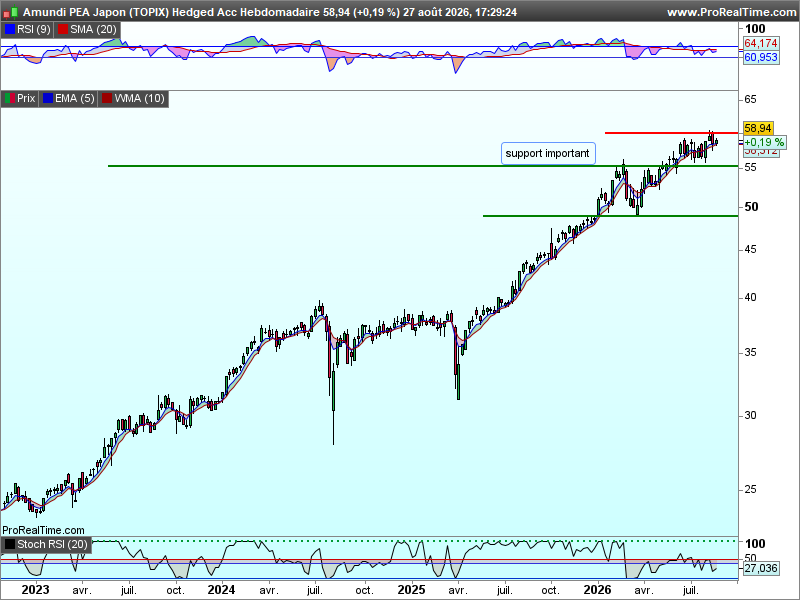Click the 60,953 RSI value label

(761, 57)
